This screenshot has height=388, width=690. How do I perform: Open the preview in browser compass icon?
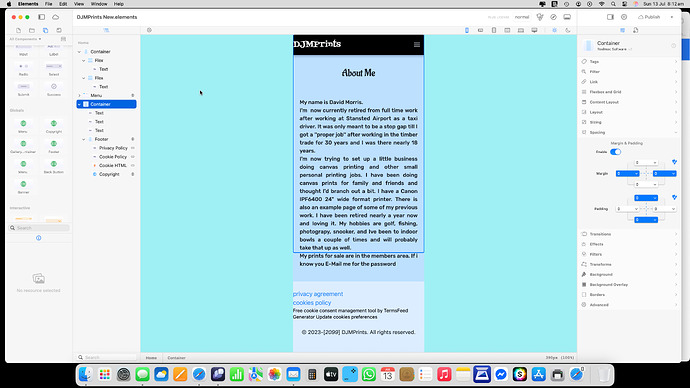[554, 17]
